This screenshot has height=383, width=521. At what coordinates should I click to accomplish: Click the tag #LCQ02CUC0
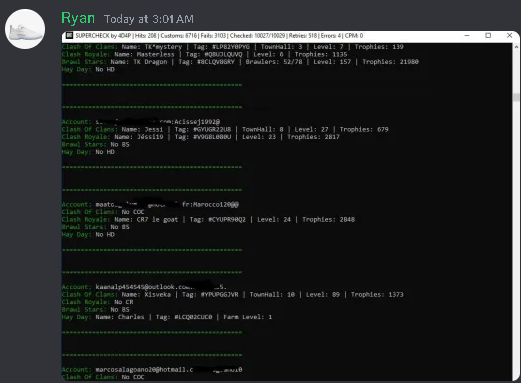[193, 317]
